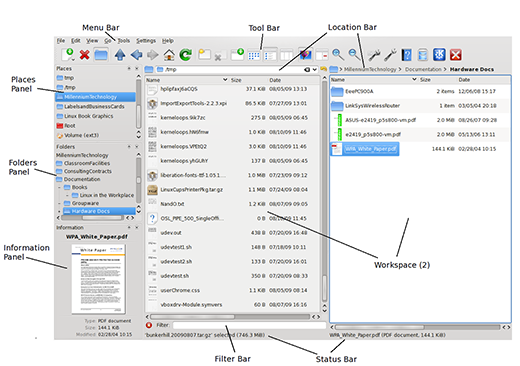The height and width of the screenshot is (366, 520).
Task: Open the Settings menu
Action: tap(146, 41)
